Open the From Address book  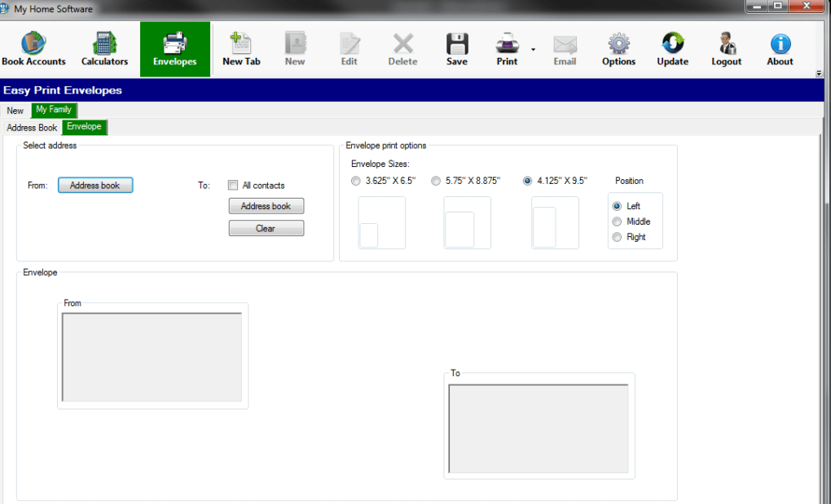95,185
